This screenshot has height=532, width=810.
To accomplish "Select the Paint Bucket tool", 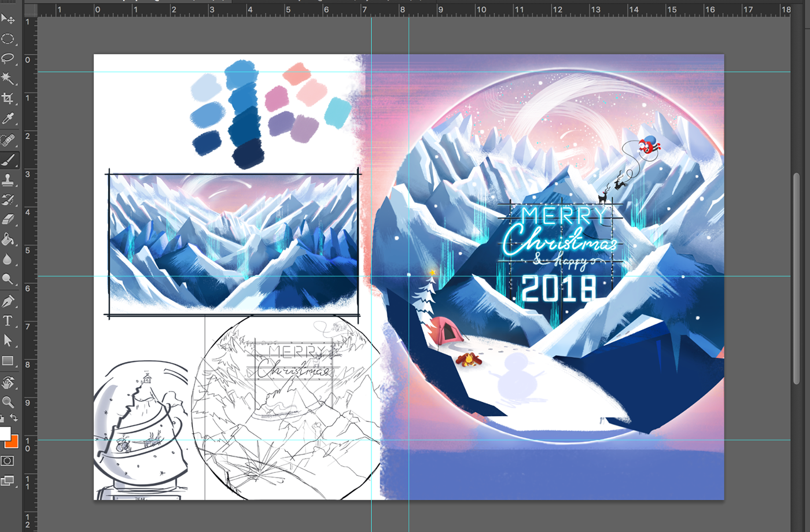I will [8, 239].
